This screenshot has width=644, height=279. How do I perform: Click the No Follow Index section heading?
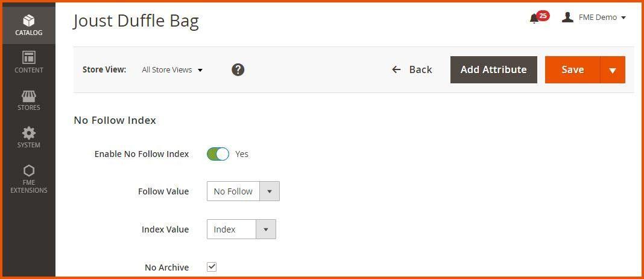pos(115,120)
